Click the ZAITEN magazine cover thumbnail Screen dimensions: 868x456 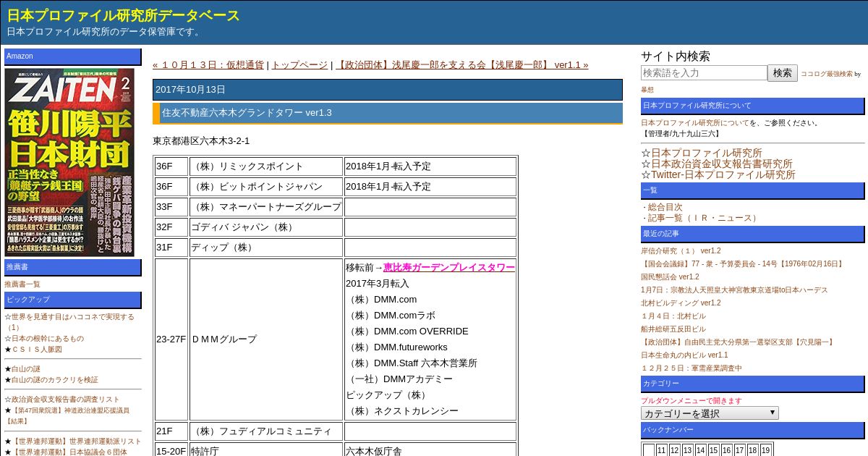[x=69, y=162]
